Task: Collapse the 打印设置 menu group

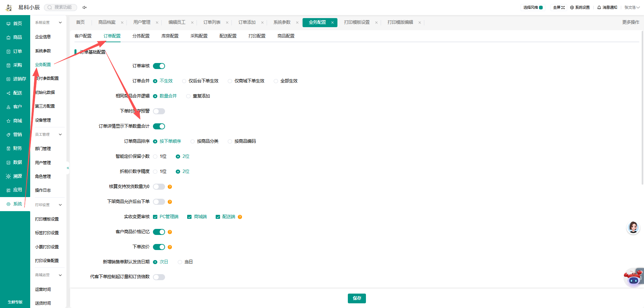Action: point(60,205)
